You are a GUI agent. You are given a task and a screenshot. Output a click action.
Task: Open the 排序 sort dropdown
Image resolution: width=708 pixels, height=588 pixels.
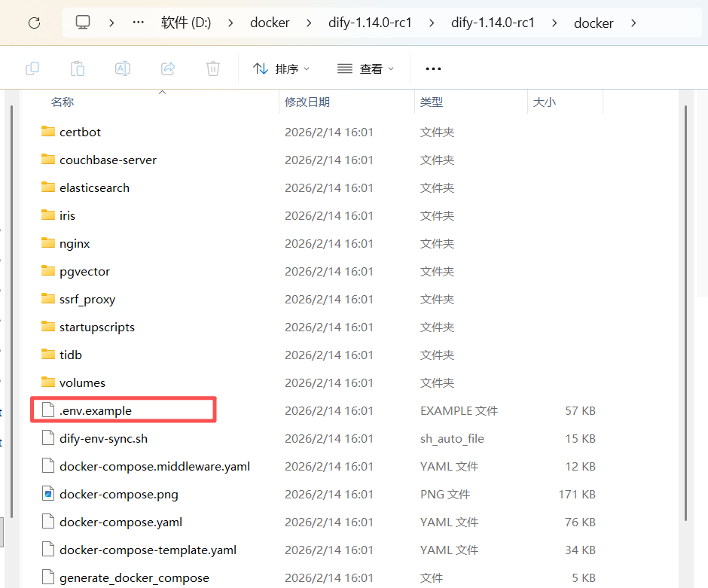point(281,69)
